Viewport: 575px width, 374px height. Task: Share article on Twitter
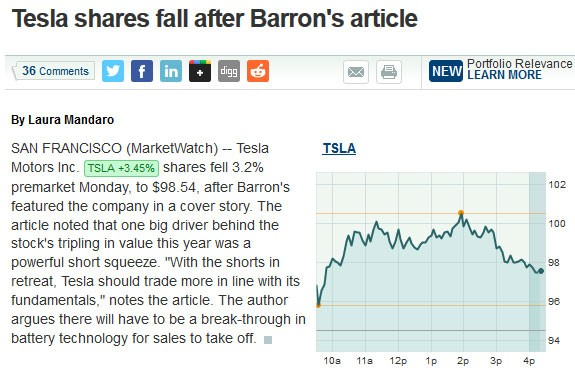click(113, 71)
